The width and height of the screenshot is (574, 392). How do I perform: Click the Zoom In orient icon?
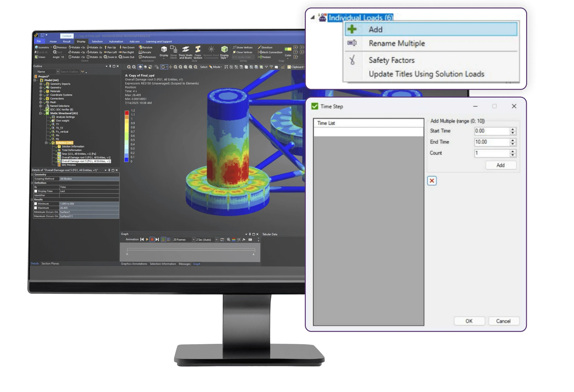(106, 57)
